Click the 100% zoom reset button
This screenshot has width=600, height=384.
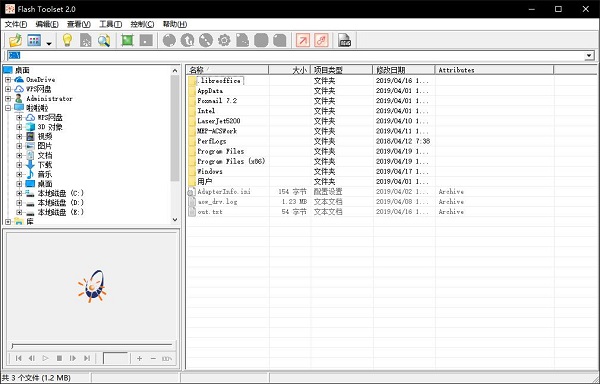pos(167,358)
